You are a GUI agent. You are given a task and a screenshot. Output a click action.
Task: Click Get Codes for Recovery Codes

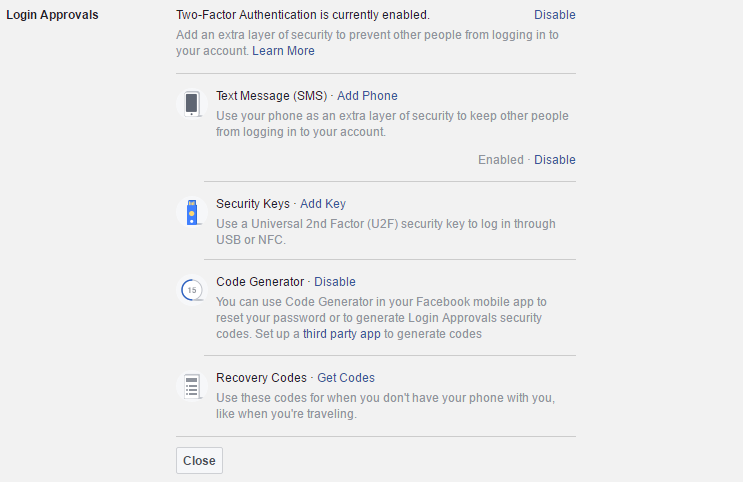346,378
